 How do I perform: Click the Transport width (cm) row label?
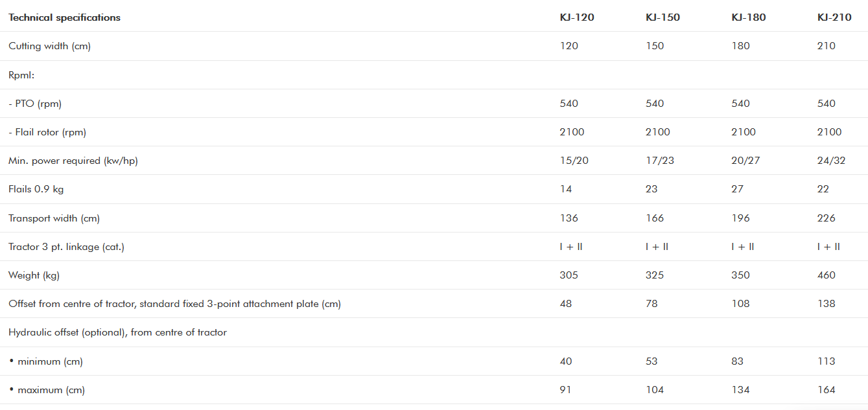coord(54,218)
